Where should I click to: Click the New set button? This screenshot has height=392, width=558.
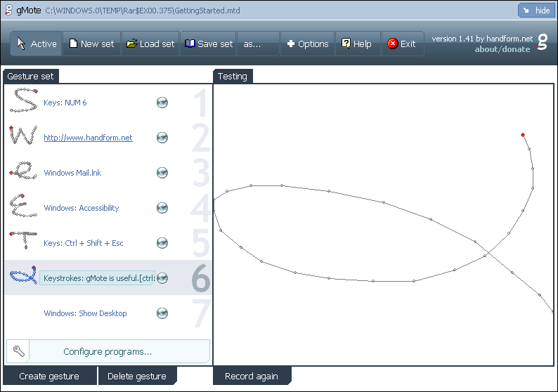coord(92,44)
